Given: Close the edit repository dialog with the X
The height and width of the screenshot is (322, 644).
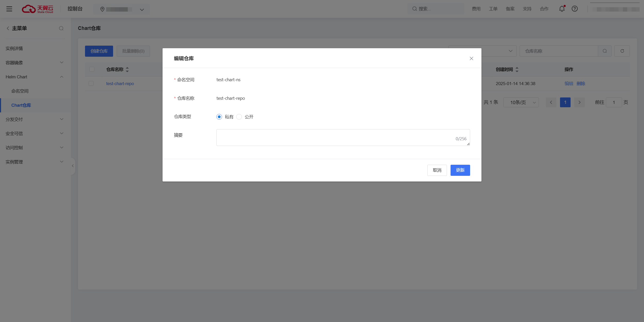Looking at the screenshot, I should coord(471,59).
